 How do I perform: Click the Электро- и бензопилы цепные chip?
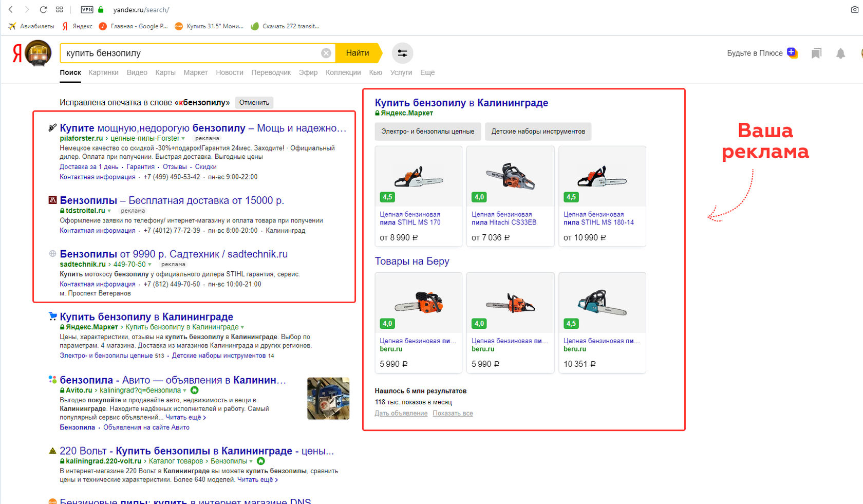click(x=428, y=132)
